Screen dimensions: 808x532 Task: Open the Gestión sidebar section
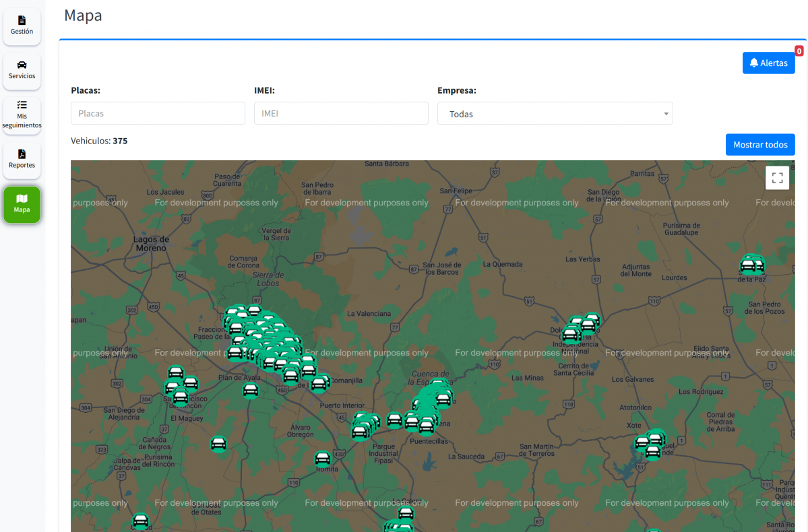click(22, 26)
